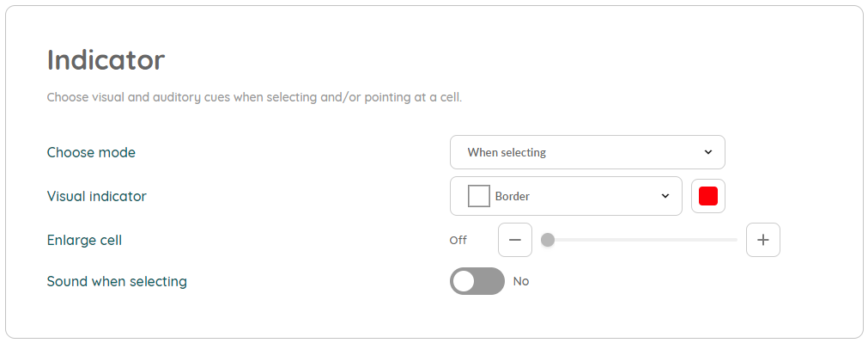Click the description text about visual and auditory cues

[254, 97]
